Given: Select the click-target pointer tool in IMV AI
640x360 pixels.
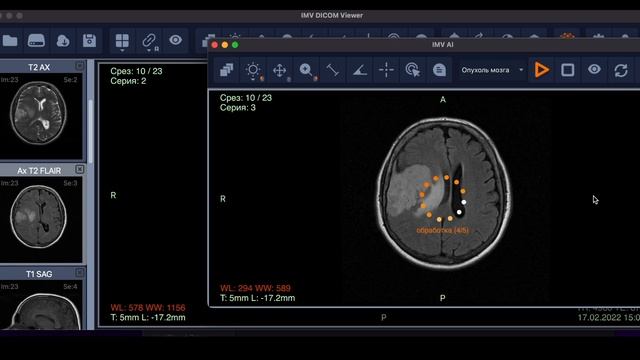Looking at the screenshot, I should 413,70.
